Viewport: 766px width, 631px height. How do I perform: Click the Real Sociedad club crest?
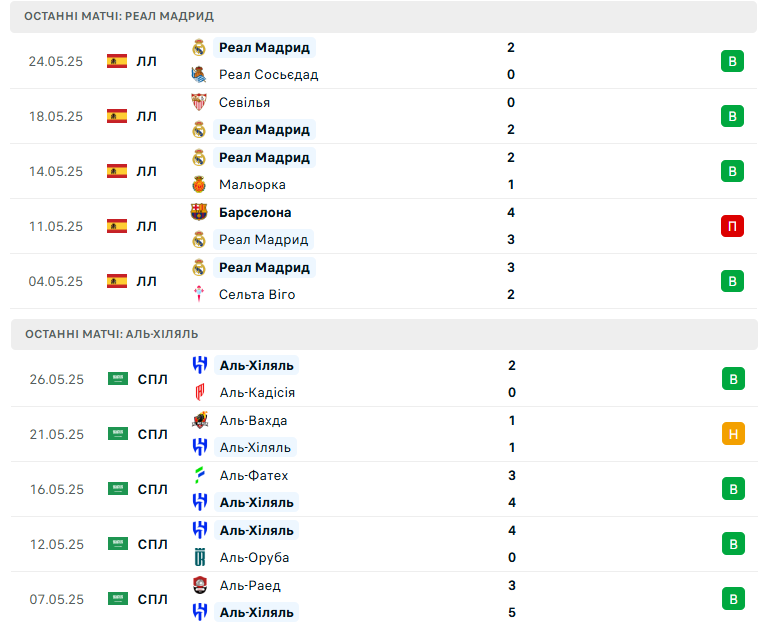click(198, 74)
